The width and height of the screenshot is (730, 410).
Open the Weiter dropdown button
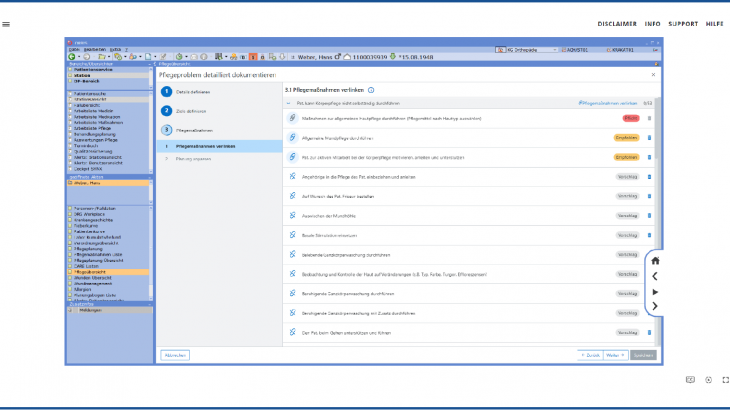click(x=616, y=354)
